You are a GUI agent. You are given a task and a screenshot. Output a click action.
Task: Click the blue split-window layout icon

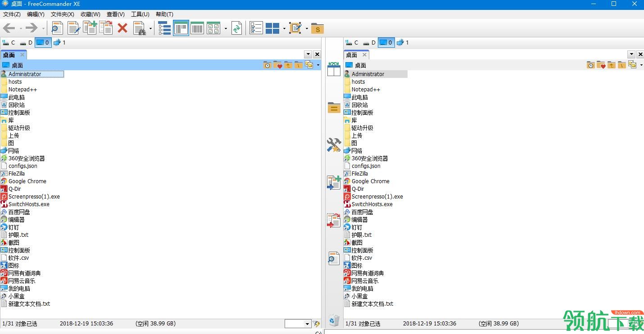(272, 28)
